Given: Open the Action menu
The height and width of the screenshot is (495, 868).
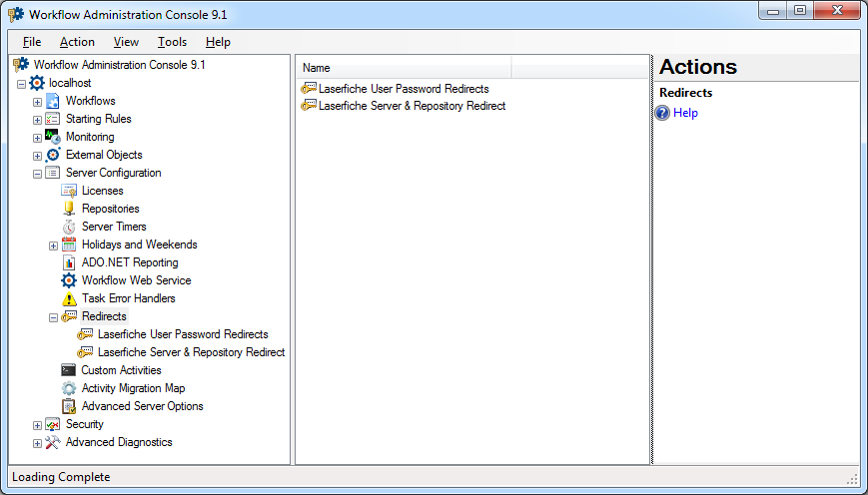Looking at the screenshot, I should (77, 42).
